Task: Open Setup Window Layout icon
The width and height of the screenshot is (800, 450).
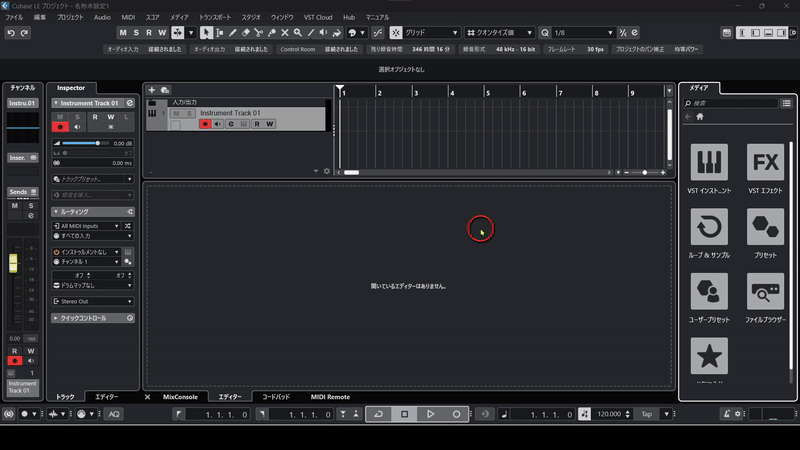Action: pos(727,33)
